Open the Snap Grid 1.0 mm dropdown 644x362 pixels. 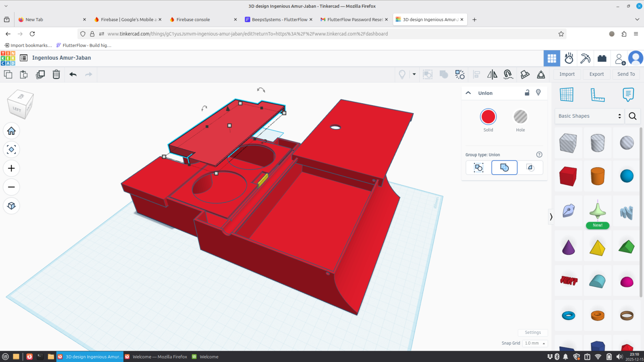pyautogui.click(x=535, y=343)
